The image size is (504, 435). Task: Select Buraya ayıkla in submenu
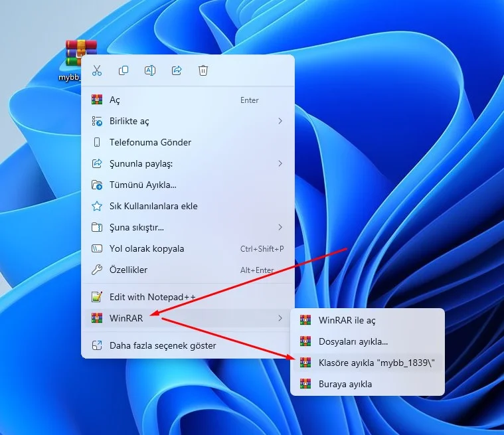367,384
